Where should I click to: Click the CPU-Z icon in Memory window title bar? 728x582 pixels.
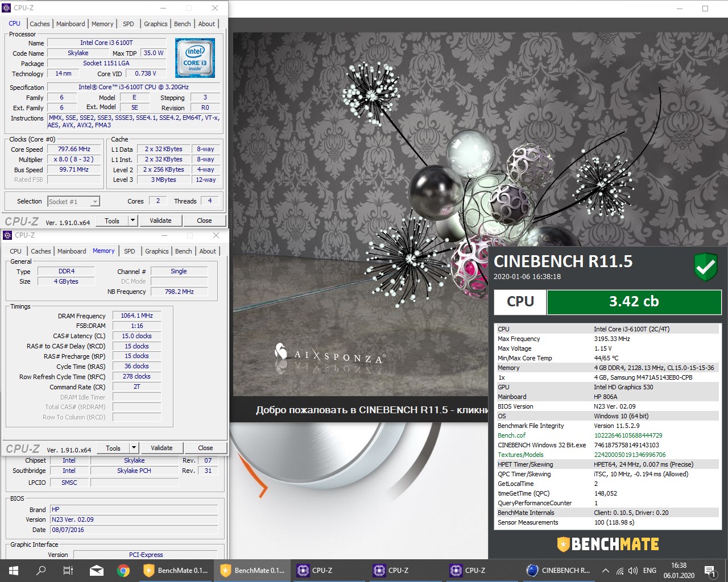7,235
